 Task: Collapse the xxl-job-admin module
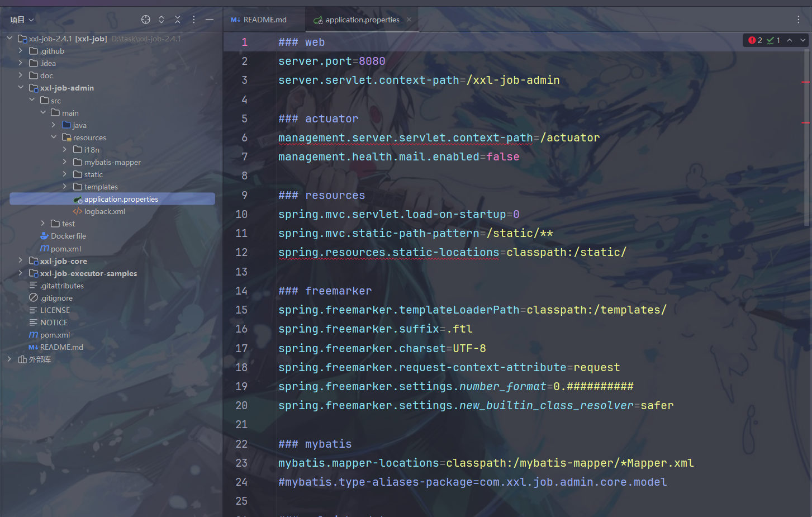coord(21,88)
